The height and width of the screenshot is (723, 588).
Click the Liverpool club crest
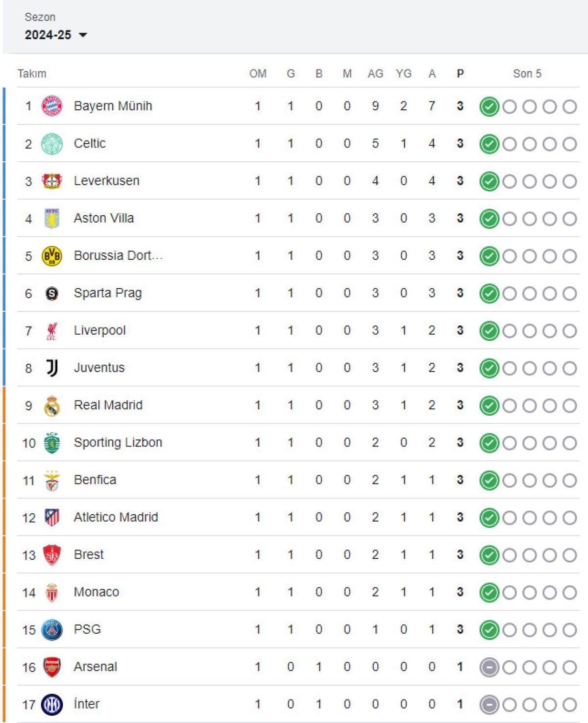pyautogui.click(x=52, y=331)
